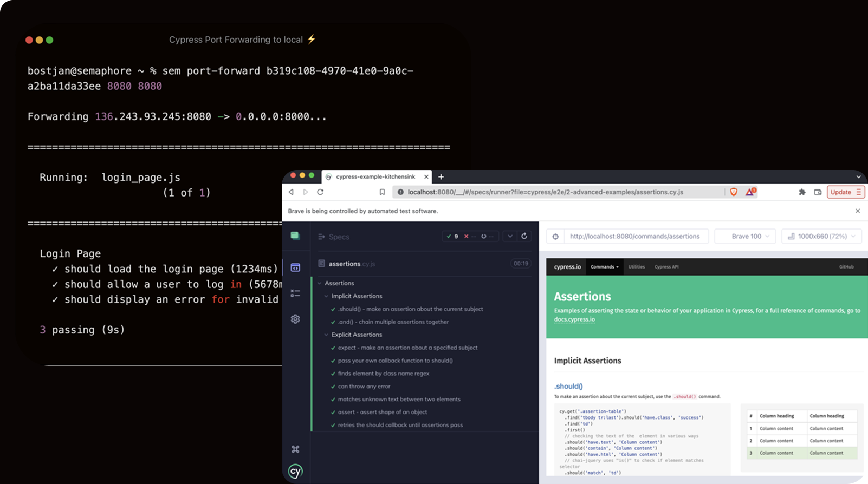Viewport: 868px width, 484px height.
Task: Open the Brave Shields lion icon
Action: tap(734, 192)
